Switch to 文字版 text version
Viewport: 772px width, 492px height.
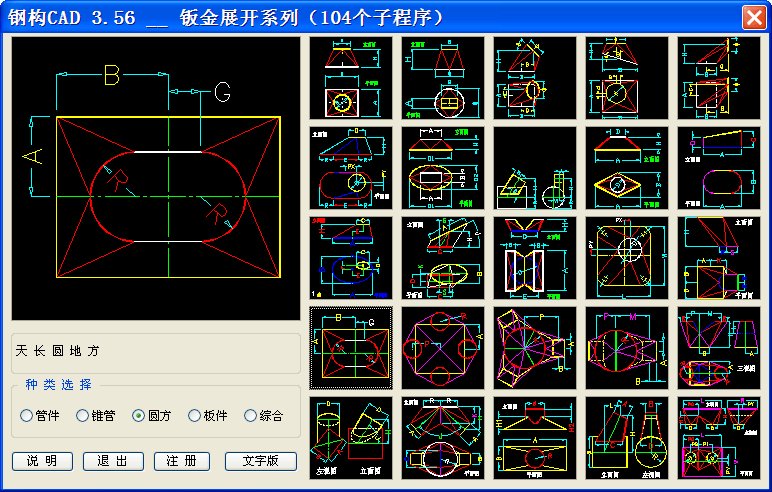pos(262,461)
